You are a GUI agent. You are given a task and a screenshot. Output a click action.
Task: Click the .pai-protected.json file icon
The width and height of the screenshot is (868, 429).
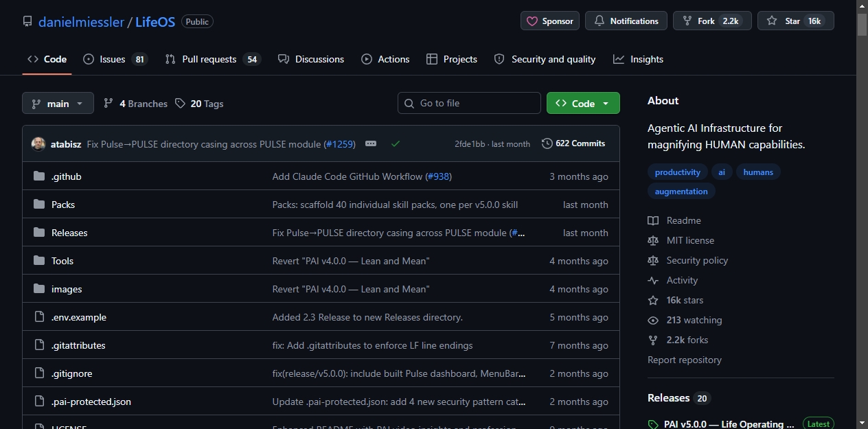coord(39,402)
